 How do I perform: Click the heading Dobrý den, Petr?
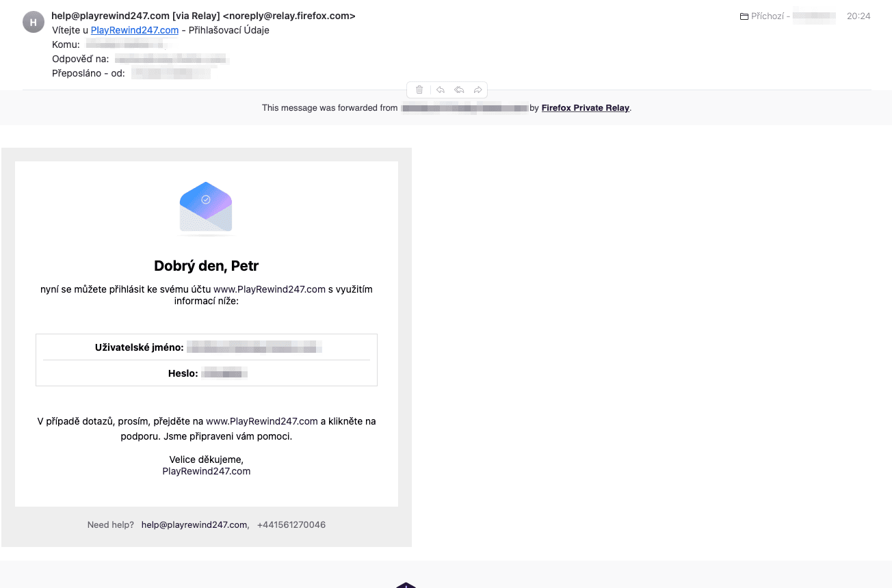click(x=207, y=266)
